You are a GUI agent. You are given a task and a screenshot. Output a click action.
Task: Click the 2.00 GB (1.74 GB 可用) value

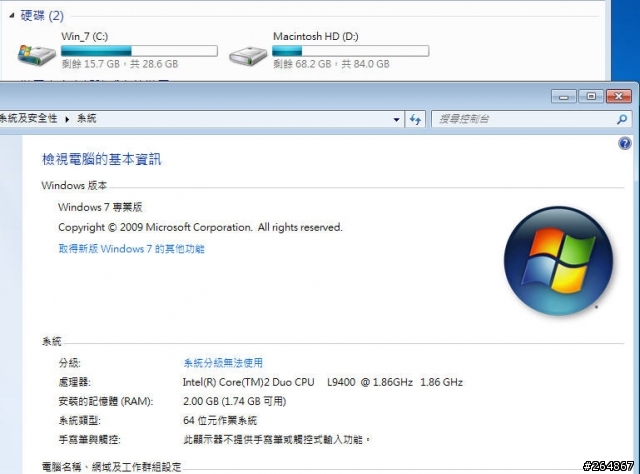(x=235, y=401)
